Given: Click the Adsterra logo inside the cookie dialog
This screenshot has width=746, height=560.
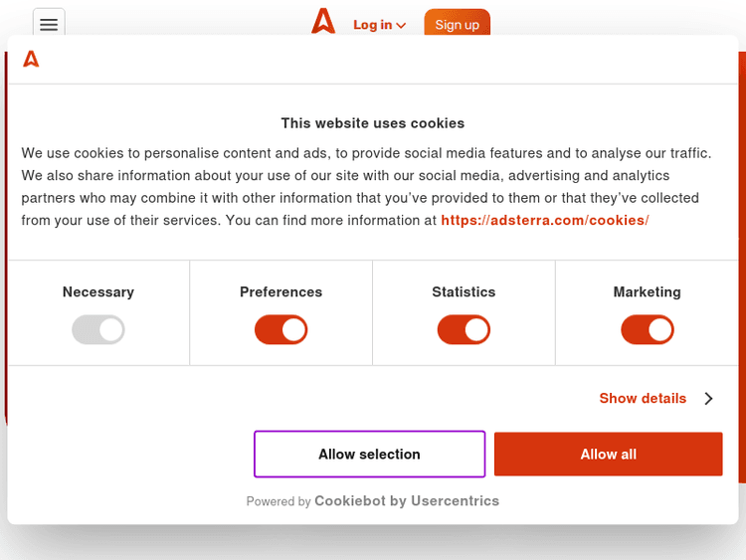Looking at the screenshot, I should [x=31, y=60].
